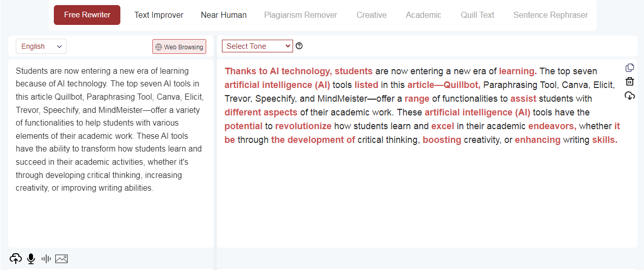Open the Quill Text tab
This screenshot has width=644, height=270.
(477, 15)
